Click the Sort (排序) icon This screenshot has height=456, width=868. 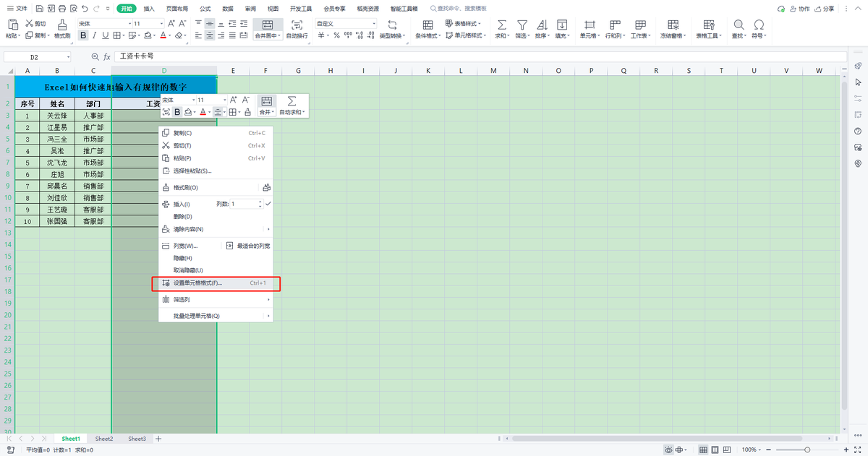541,25
